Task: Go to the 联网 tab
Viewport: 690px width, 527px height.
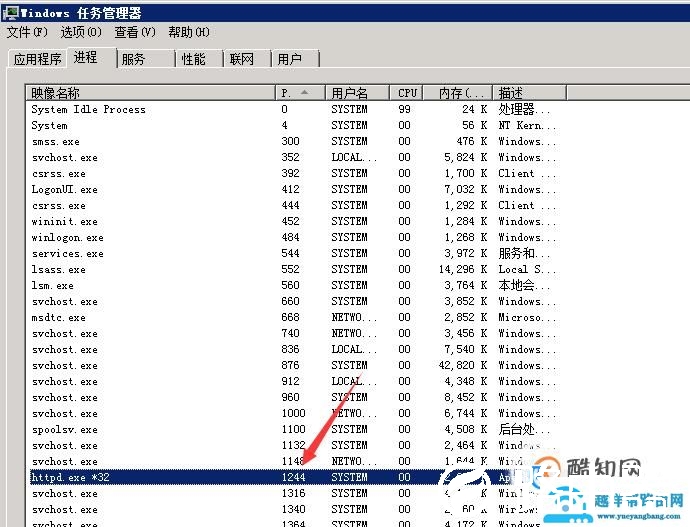Action: (247, 59)
